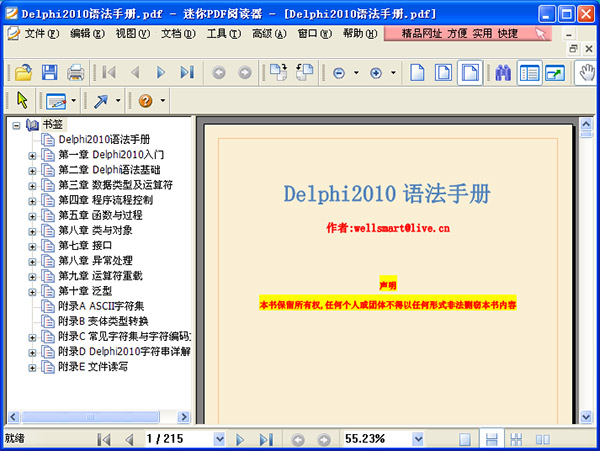The width and height of the screenshot is (600, 451).
Task: Expand 第二章 Delphi语法基础 bookmark
Action: 32,171
